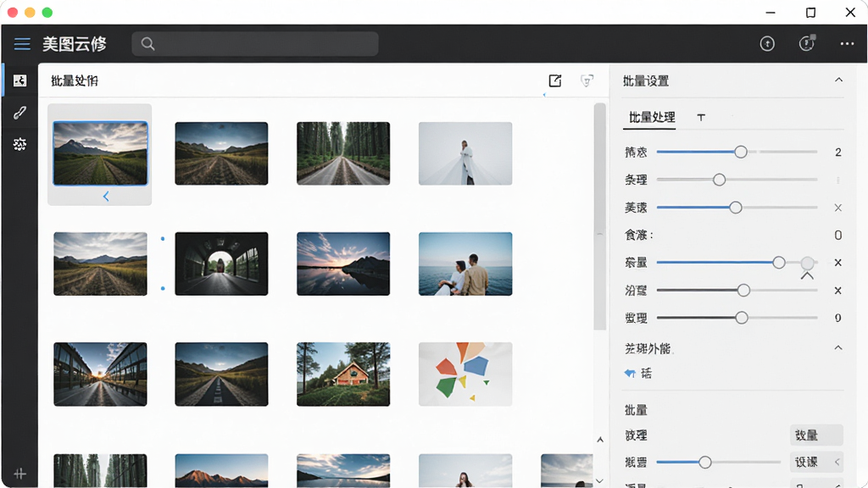The height and width of the screenshot is (488, 868).
Task: Select the red cabin in forest thumbnail
Action: click(x=343, y=374)
